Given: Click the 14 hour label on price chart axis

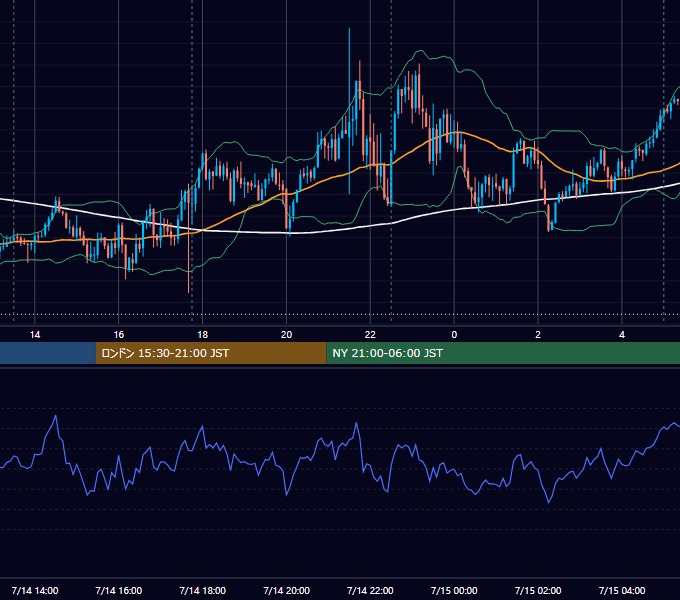Looking at the screenshot, I should coord(35,335).
